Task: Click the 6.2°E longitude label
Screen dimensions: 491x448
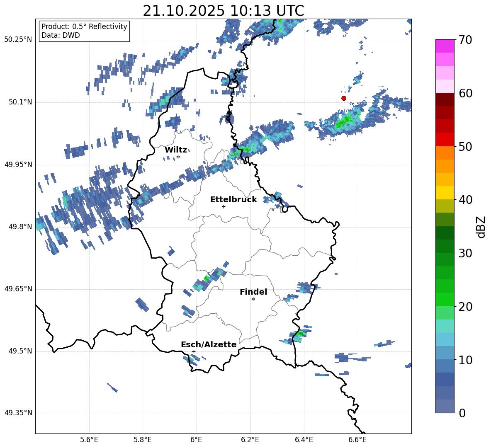Action: click(x=250, y=440)
